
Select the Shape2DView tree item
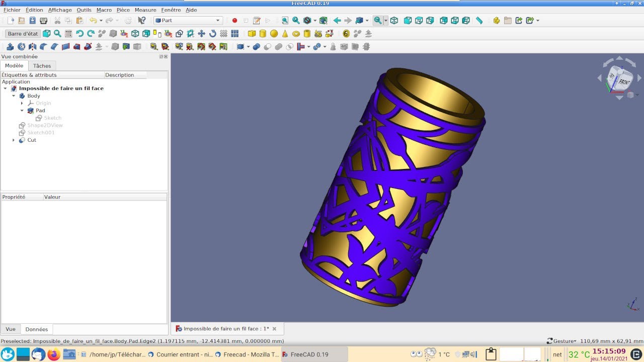point(45,125)
